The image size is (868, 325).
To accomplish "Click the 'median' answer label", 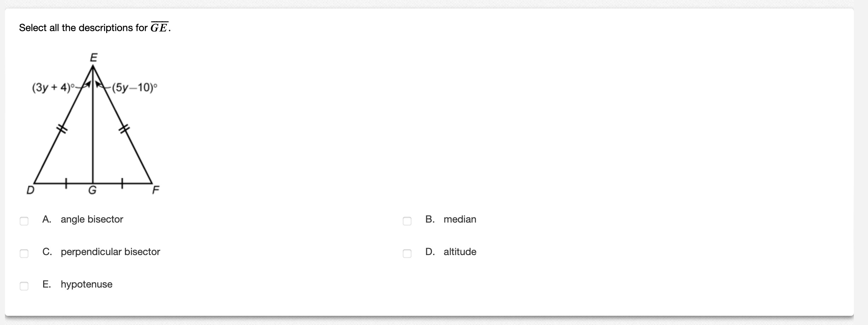I will (460, 219).
